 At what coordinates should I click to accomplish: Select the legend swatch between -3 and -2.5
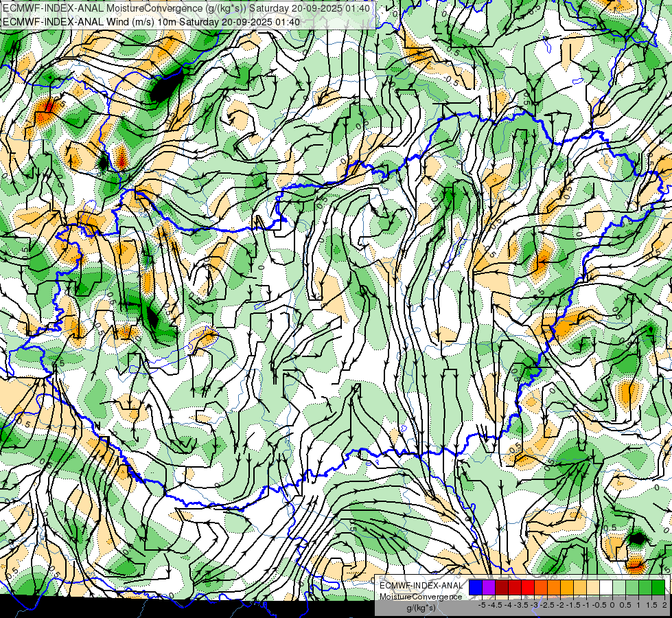[541, 587]
